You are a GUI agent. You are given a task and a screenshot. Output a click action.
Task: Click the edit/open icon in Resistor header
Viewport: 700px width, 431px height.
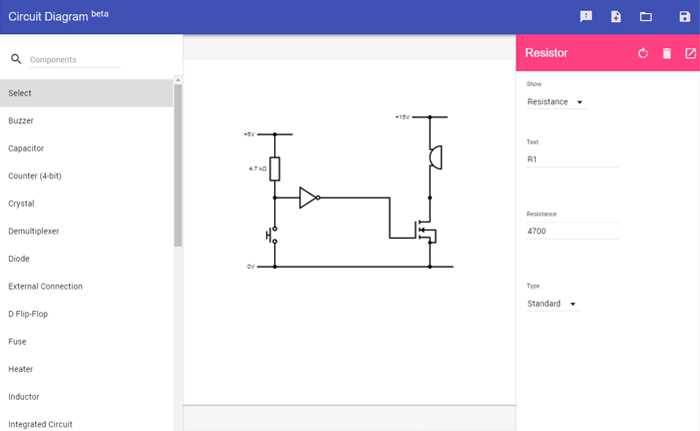(690, 54)
